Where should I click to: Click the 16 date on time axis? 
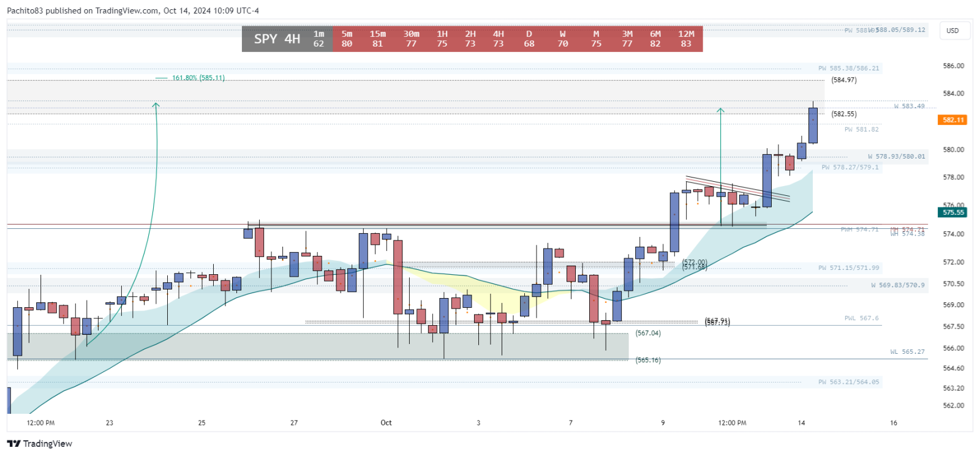[894, 423]
